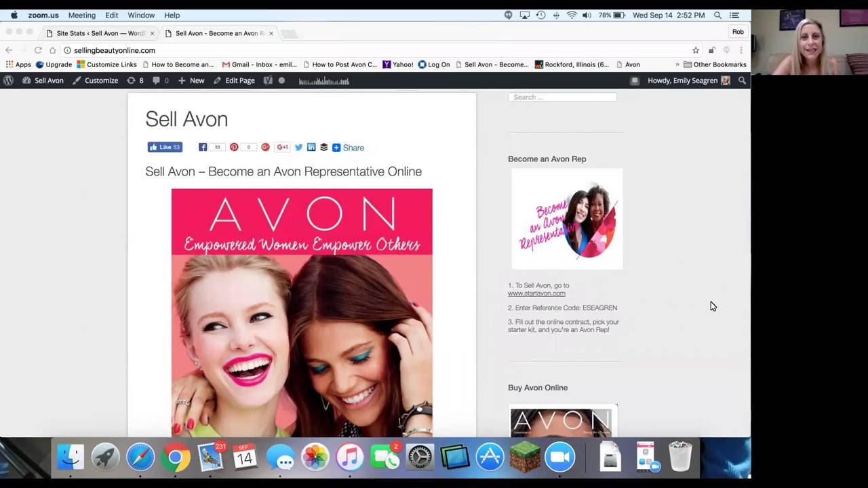Open the blue plus Share button
868x488 pixels.
(x=348, y=148)
